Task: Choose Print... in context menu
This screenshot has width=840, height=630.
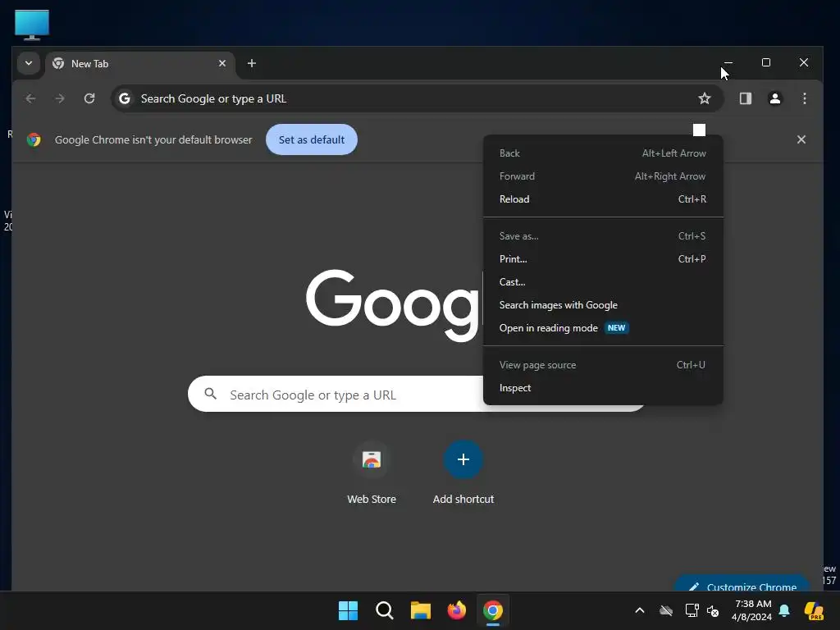Action: click(x=603, y=259)
